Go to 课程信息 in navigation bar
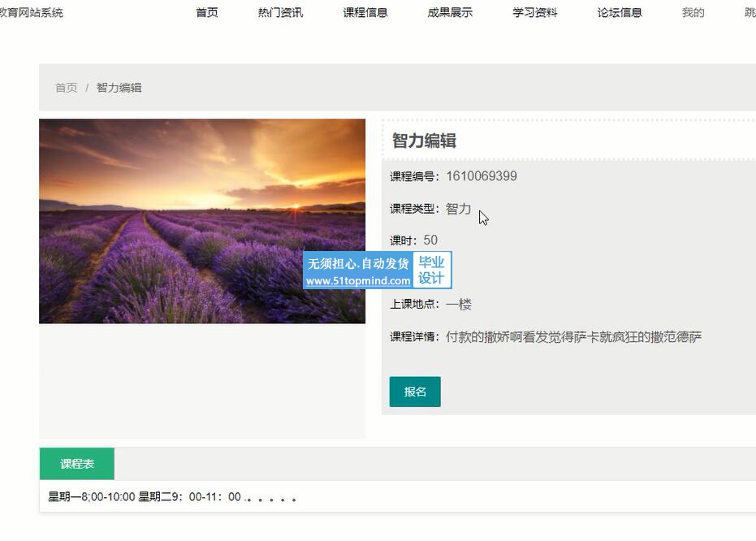The height and width of the screenshot is (541, 756). 365,12
